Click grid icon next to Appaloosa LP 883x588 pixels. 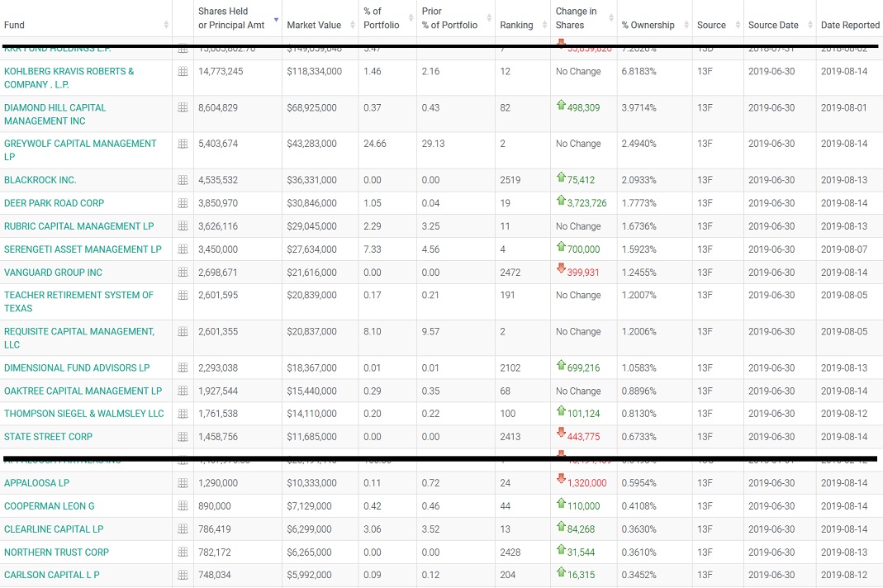[x=183, y=483]
